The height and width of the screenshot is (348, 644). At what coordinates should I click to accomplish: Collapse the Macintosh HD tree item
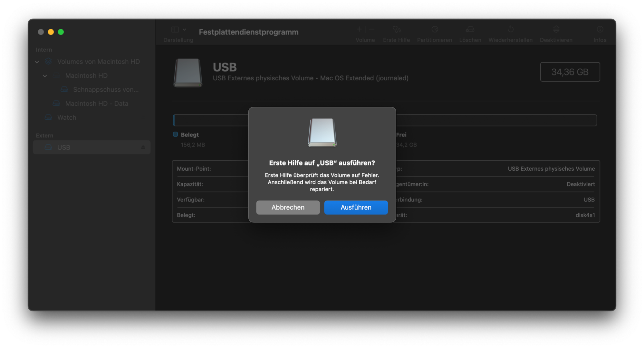45,75
